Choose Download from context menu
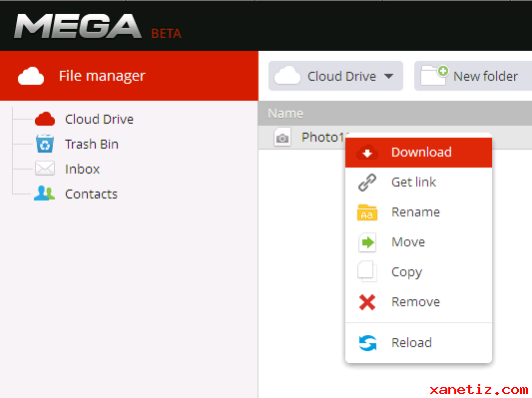532x398 pixels. pos(418,153)
